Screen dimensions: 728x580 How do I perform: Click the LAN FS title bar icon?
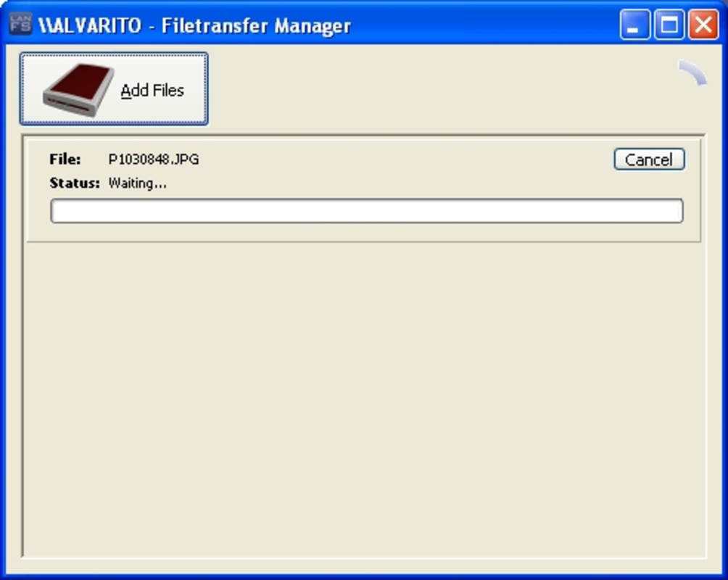point(20,24)
